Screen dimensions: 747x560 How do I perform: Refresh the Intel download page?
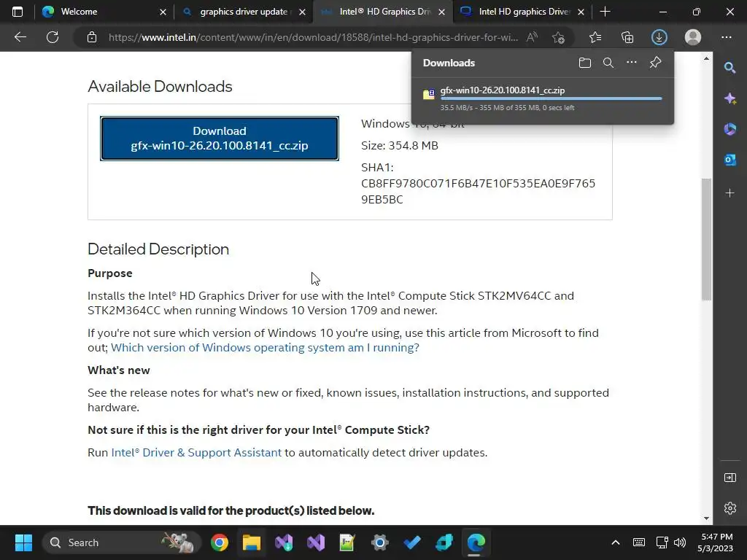pos(53,37)
